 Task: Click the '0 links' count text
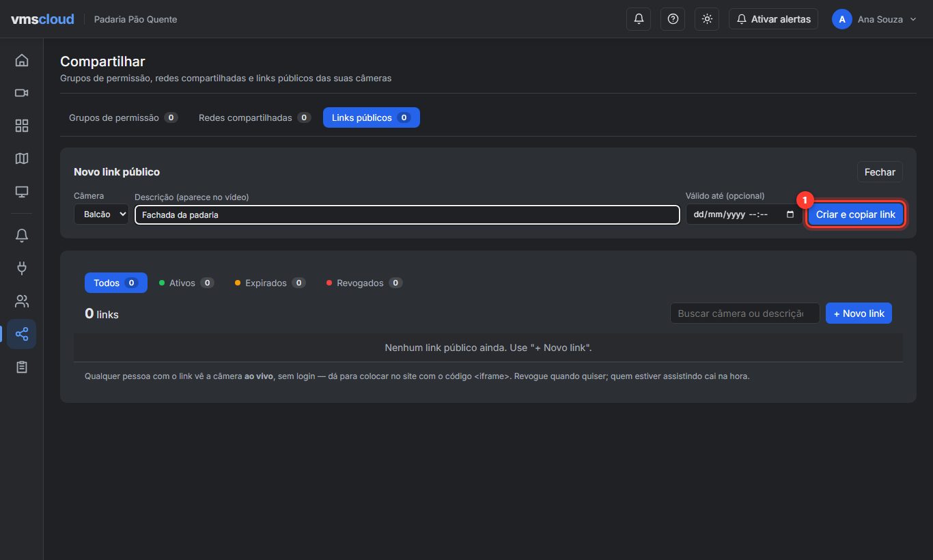pyautogui.click(x=102, y=313)
